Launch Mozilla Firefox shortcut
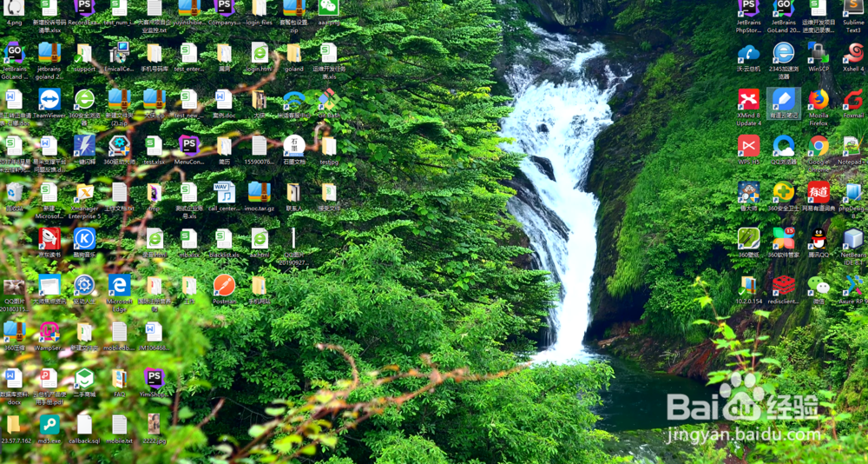 coord(819,99)
